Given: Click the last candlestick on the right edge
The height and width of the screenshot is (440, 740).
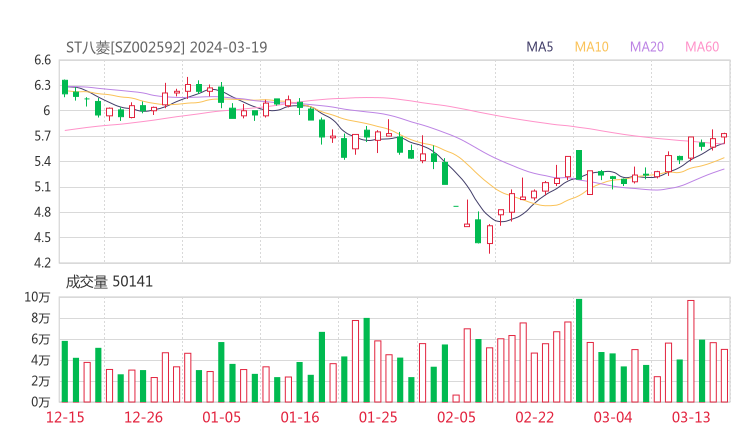Looking at the screenshot, I should click(724, 138).
